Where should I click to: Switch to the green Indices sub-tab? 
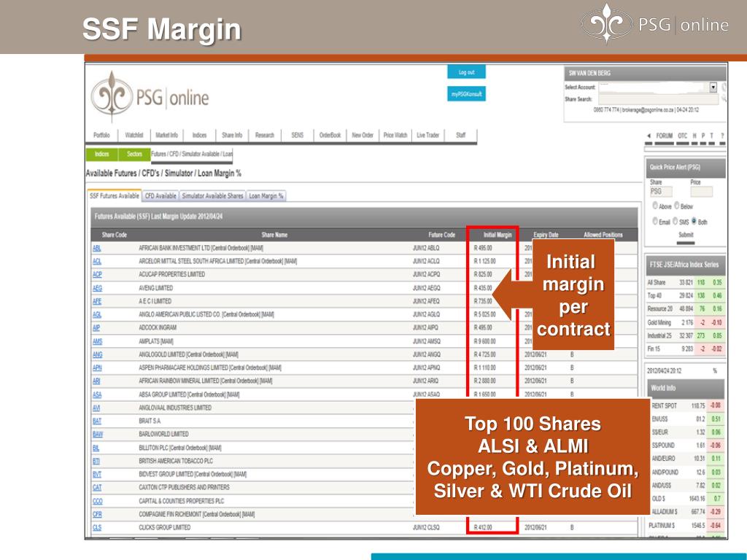tap(102, 155)
